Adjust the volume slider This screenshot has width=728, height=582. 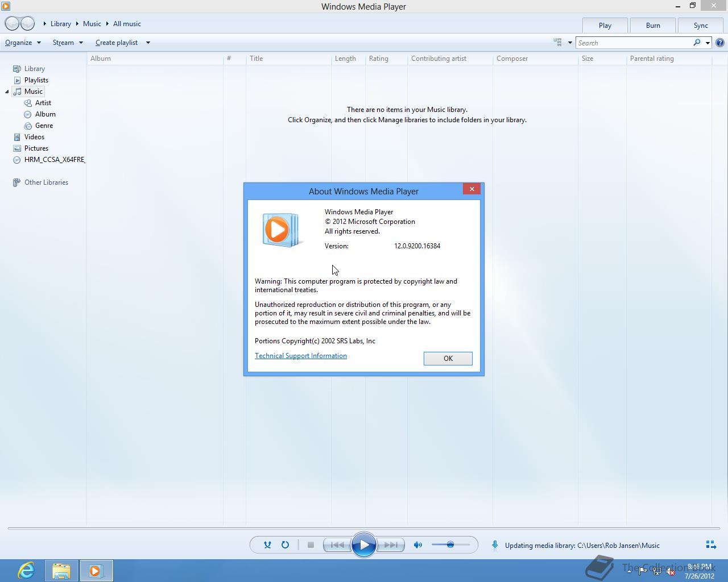tap(451, 545)
